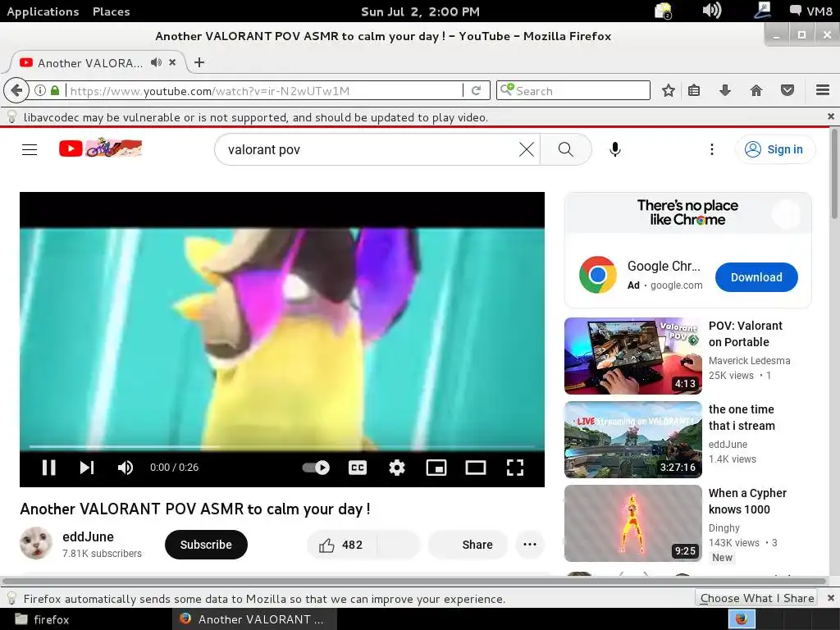Go back with Firefox back arrow
The width and height of the screenshot is (840, 630).
pyautogui.click(x=16, y=90)
